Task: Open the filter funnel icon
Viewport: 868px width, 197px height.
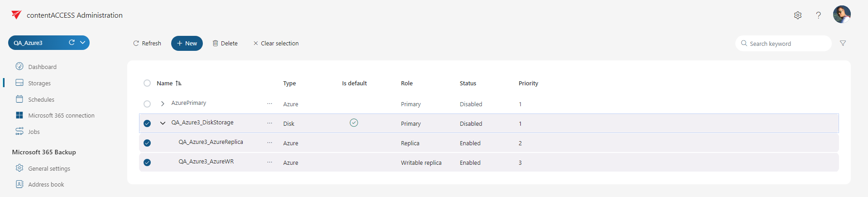Action: [843, 43]
